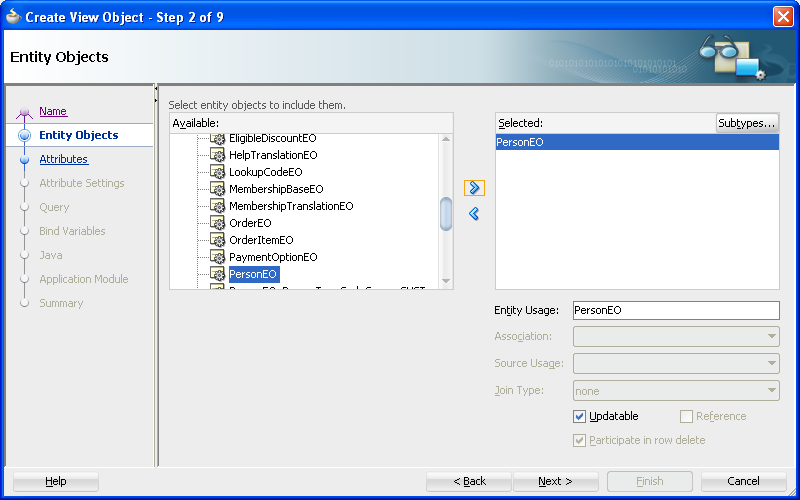
Task: Click the Available list scroll-down arrow
Action: [446, 281]
